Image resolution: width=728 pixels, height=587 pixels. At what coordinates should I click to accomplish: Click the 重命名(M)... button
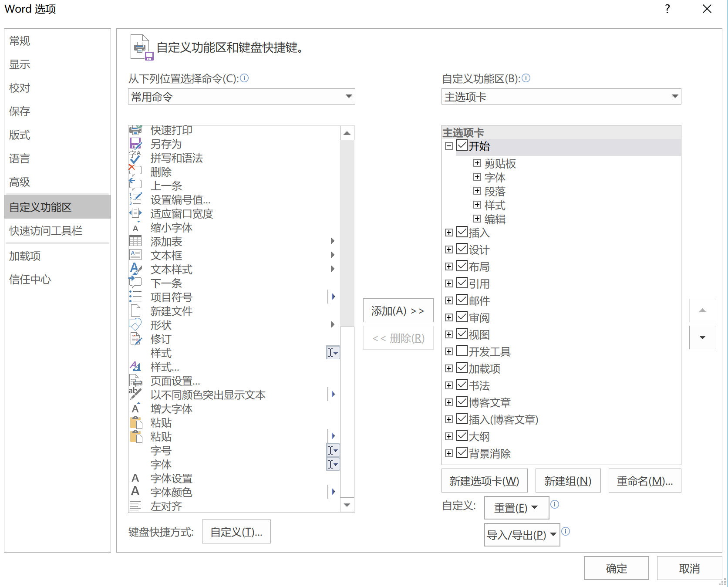pyautogui.click(x=645, y=481)
